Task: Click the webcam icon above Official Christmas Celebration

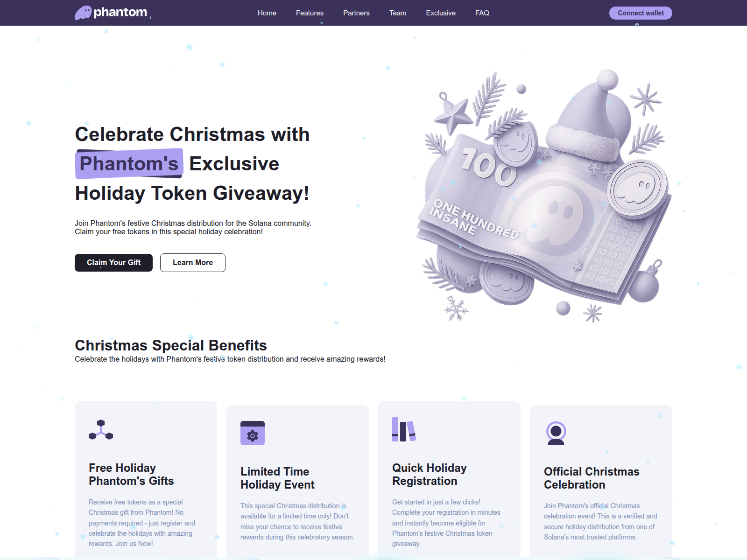Action: point(556,433)
